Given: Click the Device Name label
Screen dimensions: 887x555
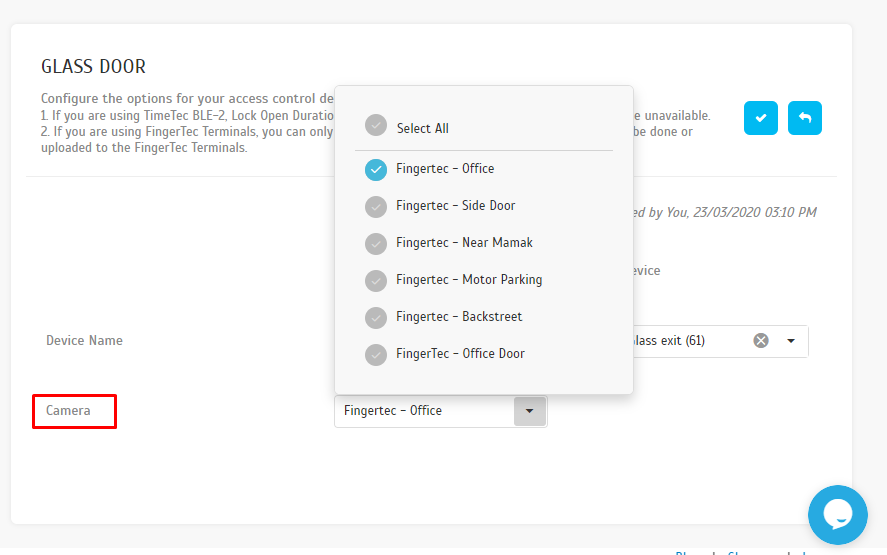Looking at the screenshot, I should pos(84,341).
